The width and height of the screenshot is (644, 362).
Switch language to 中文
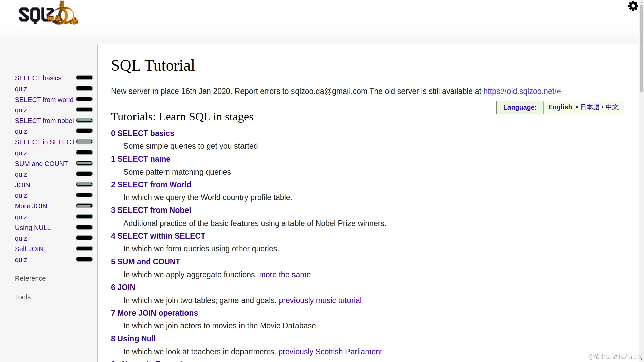click(612, 107)
